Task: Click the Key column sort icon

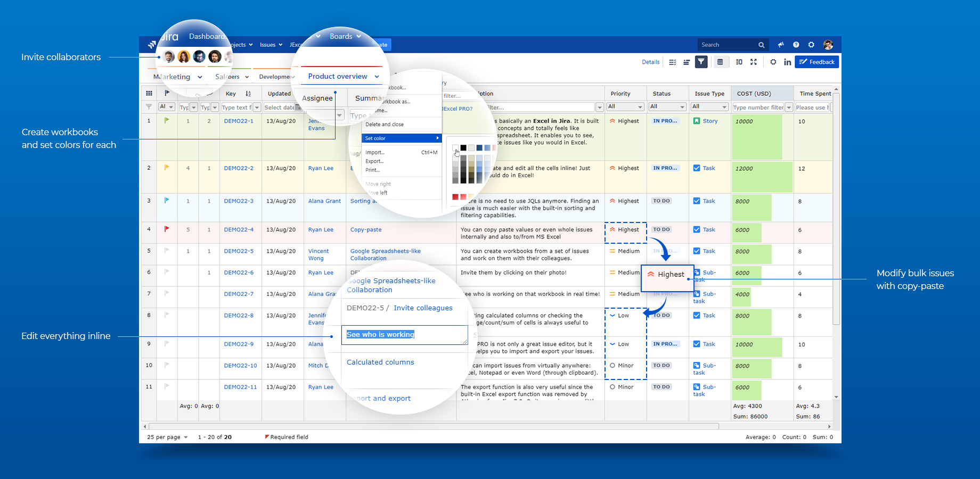Action: click(x=248, y=94)
